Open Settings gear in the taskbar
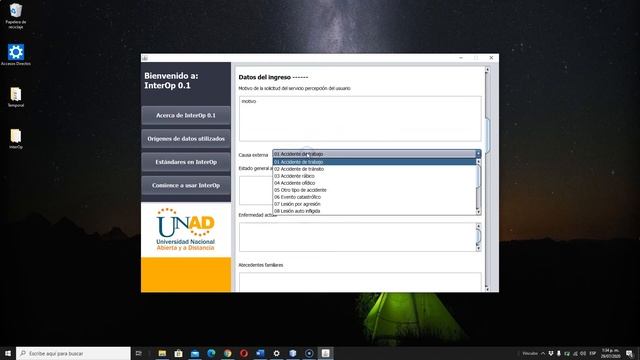The image size is (640, 360). [x=276, y=353]
